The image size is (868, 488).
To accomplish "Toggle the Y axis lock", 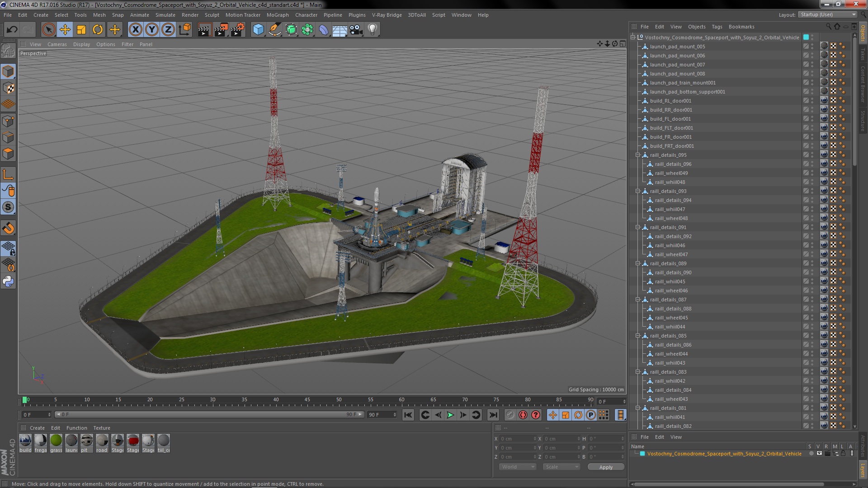I will 152,30.
